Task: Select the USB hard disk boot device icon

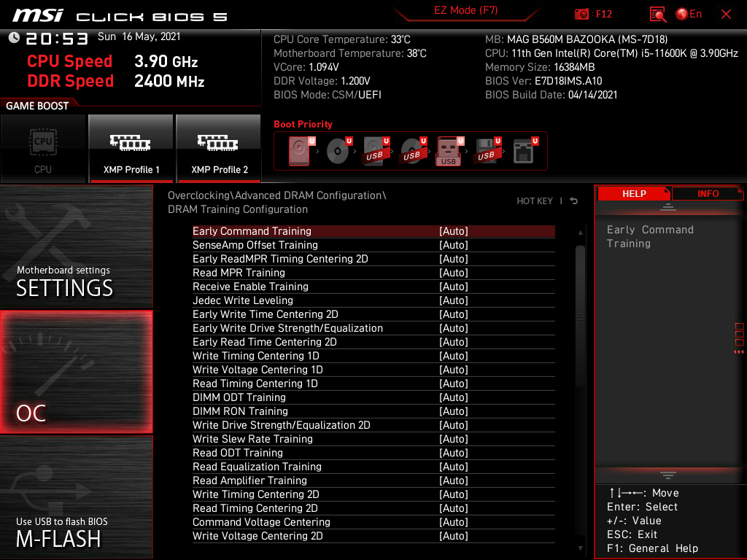Action: 376,151
